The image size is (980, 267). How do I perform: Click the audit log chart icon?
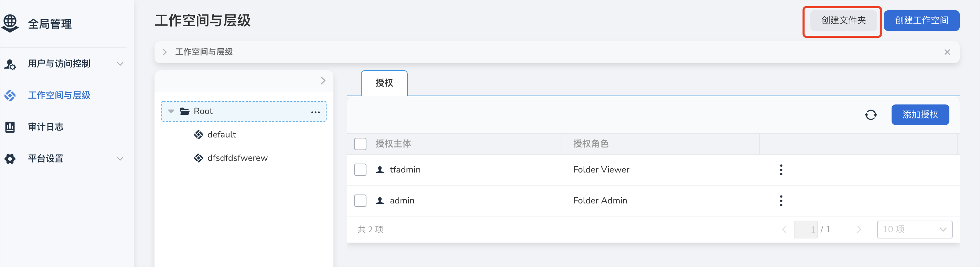[x=10, y=127]
